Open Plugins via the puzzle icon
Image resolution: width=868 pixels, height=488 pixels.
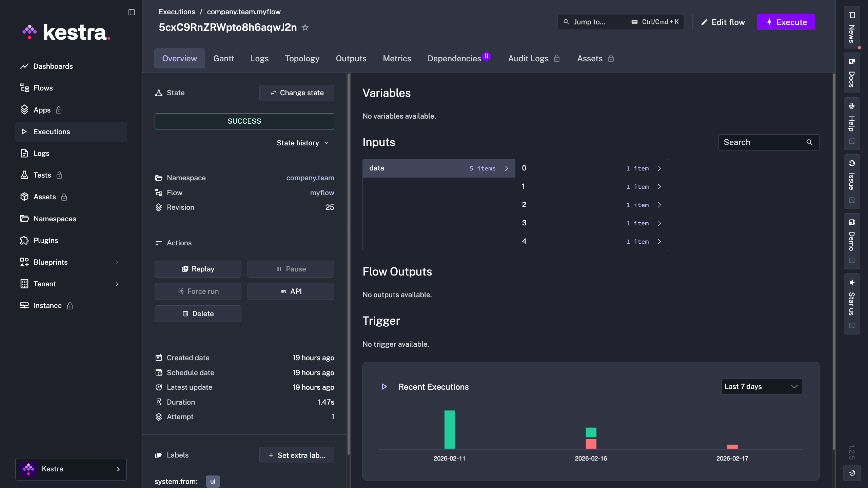[24, 241]
